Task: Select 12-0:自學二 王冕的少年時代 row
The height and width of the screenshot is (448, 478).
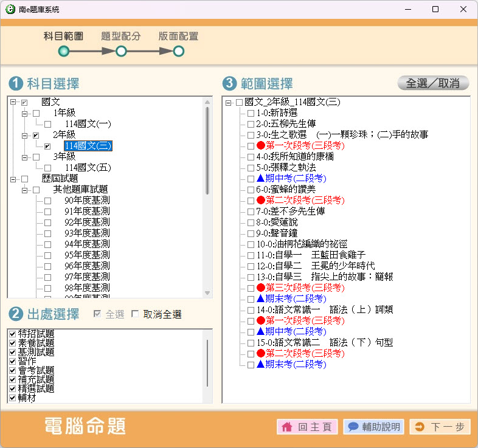Action: tap(316, 266)
